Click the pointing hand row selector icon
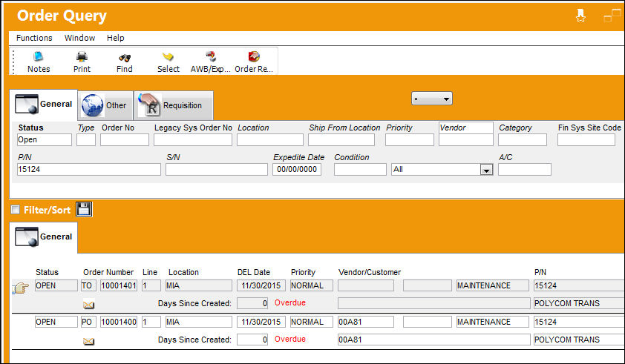Viewport: 625px width, 364px height. (20, 288)
